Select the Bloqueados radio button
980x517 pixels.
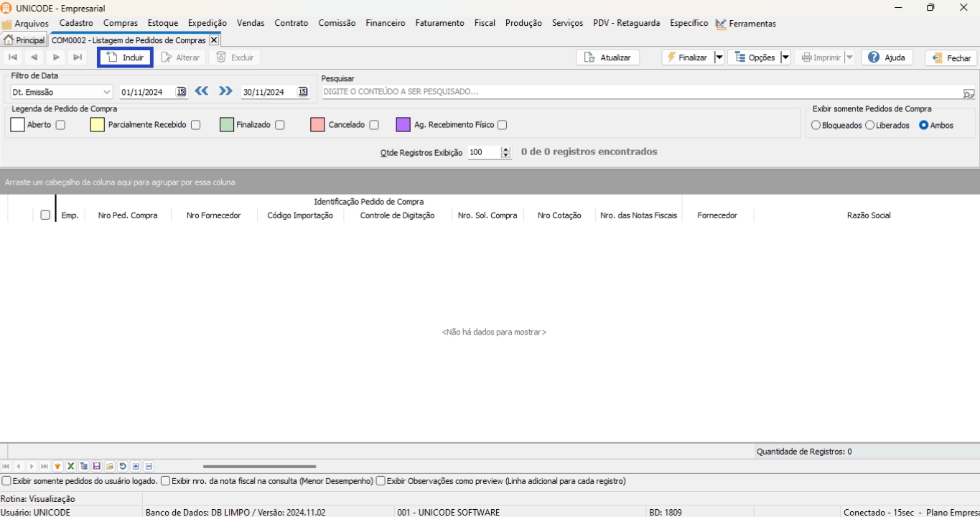pyautogui.click(x=816, y=126)
